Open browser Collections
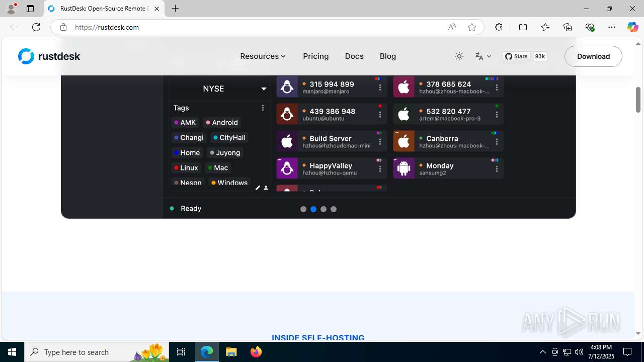Viewport: 644px width, 362px height. pos(568,27)
